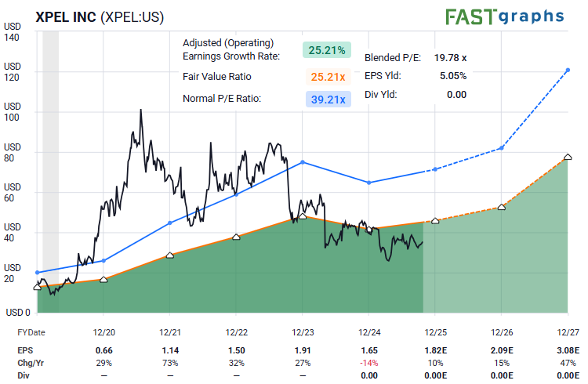Viewport: 588px width, 384px height.
Task: Click the EPS Yld 5.05% value
Action: coord(452,76)
